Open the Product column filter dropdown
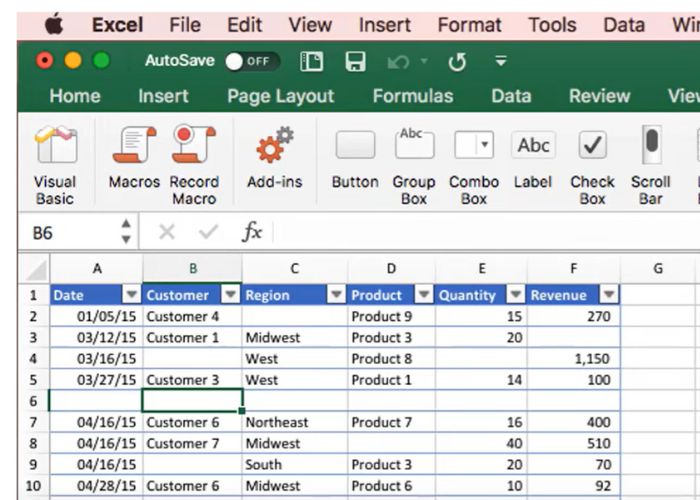Image resolution: width=700 pixels, height=500 pixels. pyautogui.click(x=424, y=295)
